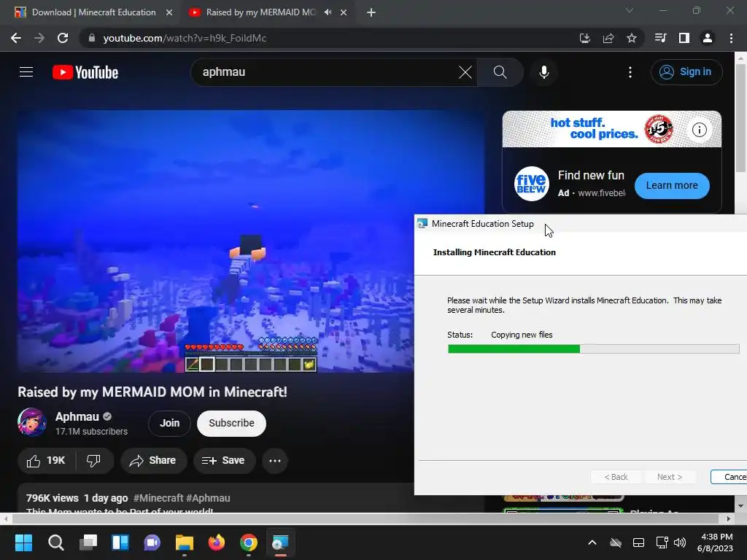Open Firefox from taskbar
This screenshot has width=747, height=560.
coord(216,542)
